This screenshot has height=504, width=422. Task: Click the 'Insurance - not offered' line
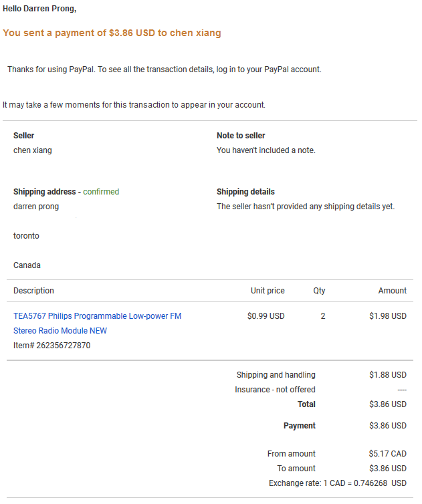pos(275,390)
